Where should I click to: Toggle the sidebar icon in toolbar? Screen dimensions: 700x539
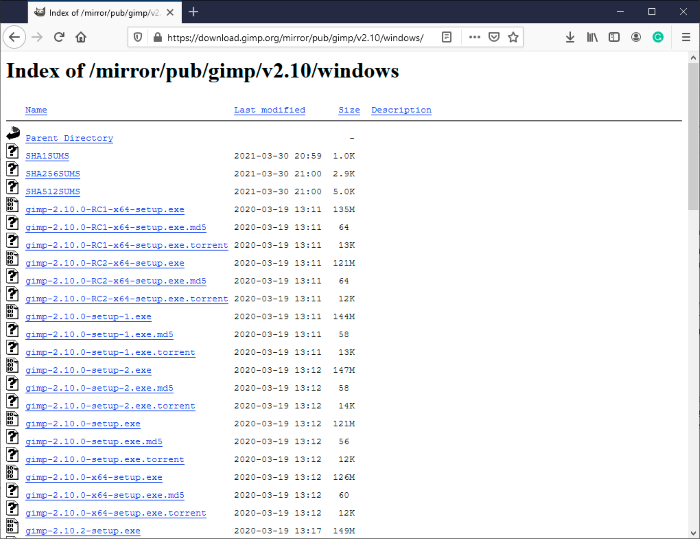coord(614,37)
